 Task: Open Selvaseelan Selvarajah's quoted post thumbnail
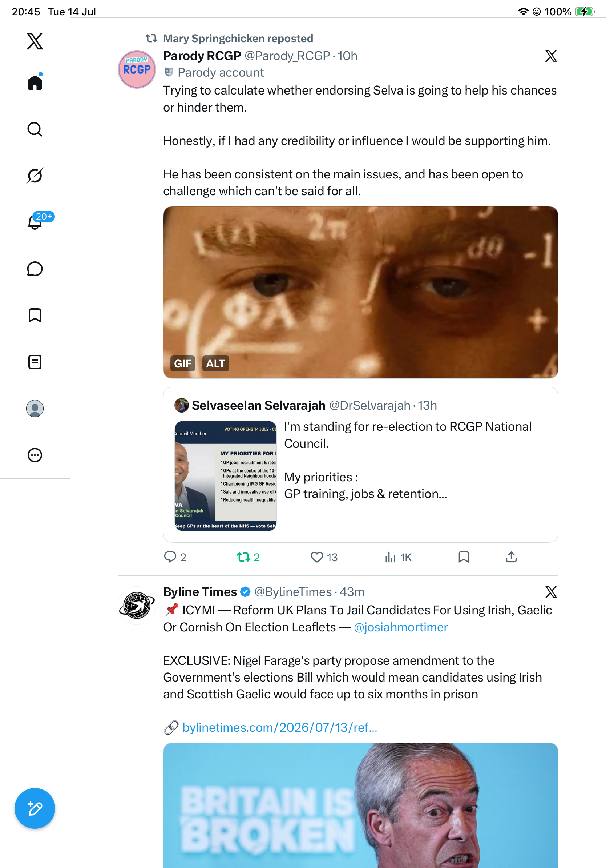click(226, 475)
